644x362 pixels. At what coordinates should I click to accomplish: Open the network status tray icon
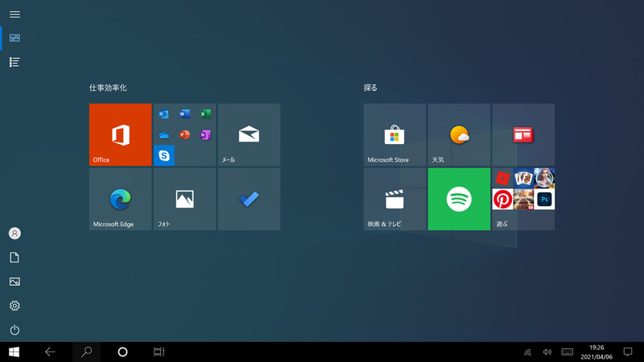528,352
